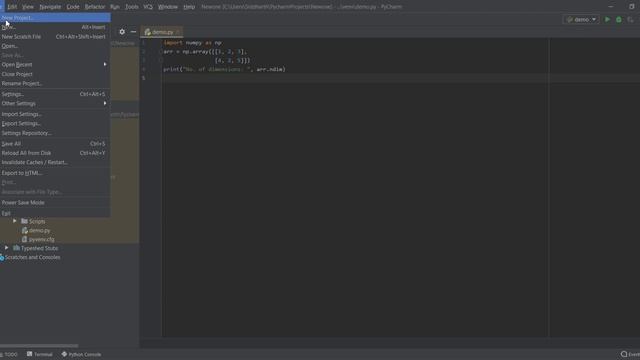Open the Window menu
This screenshot has height=360, width=640.
pyautogui.click(x=168, y=7)
